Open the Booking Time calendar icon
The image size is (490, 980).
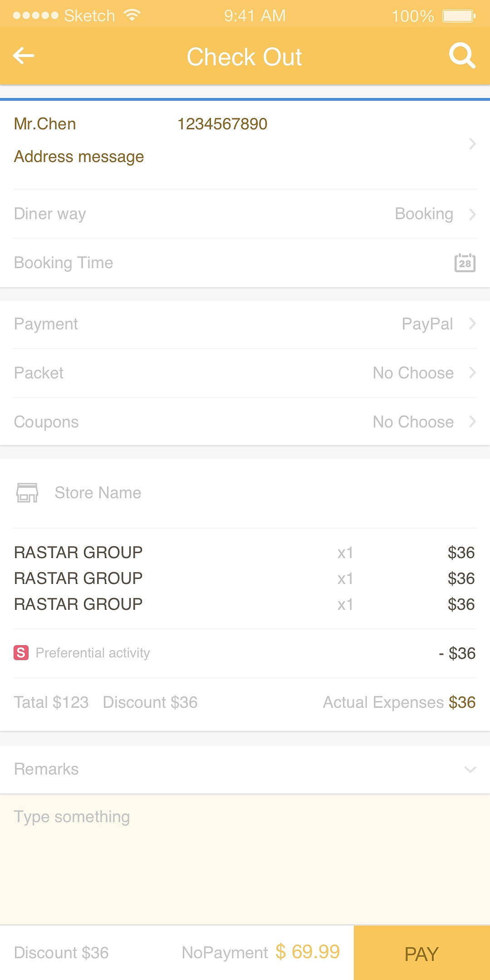[x=465, y=263]
